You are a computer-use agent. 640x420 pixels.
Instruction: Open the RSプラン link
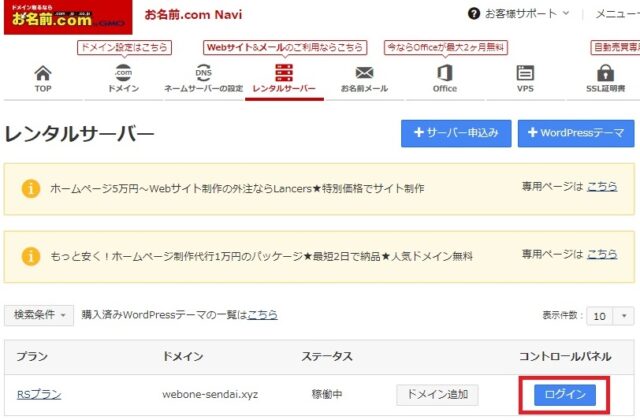click(x=39, y=394)
